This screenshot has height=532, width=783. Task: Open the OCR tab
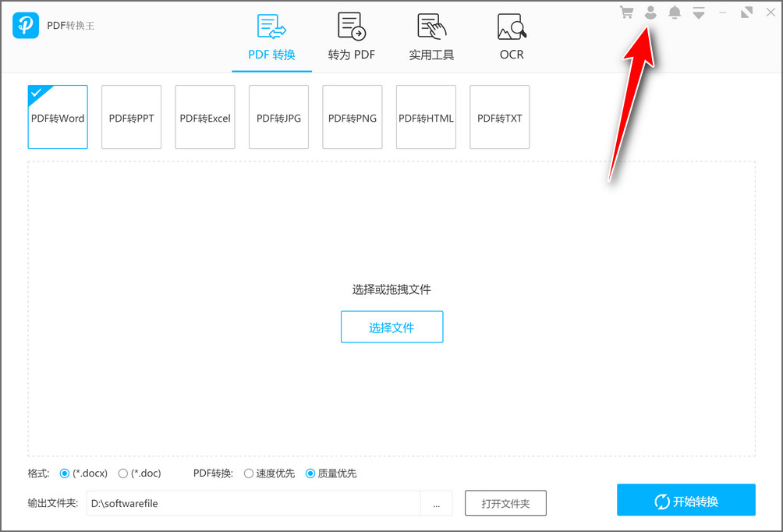coord(512,37)
